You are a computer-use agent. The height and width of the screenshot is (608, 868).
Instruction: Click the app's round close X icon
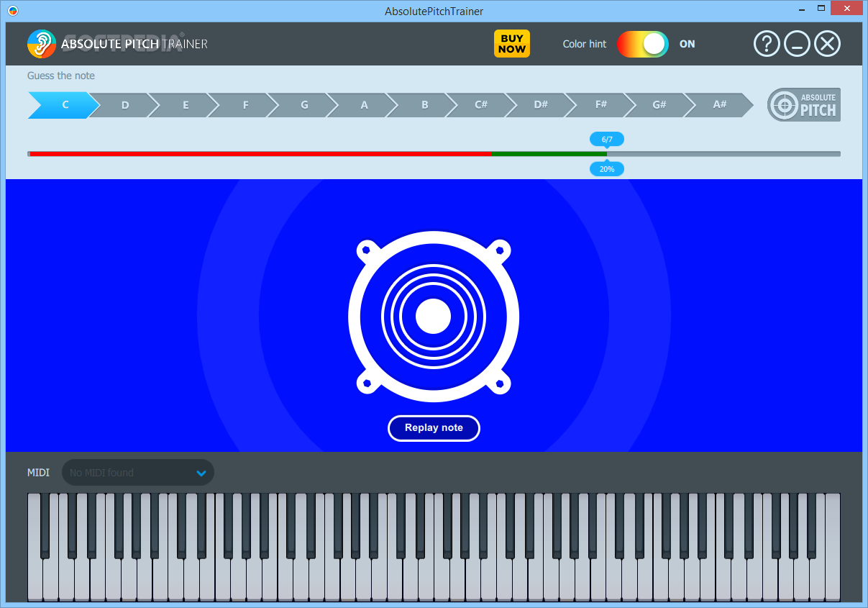click(827, 44)
